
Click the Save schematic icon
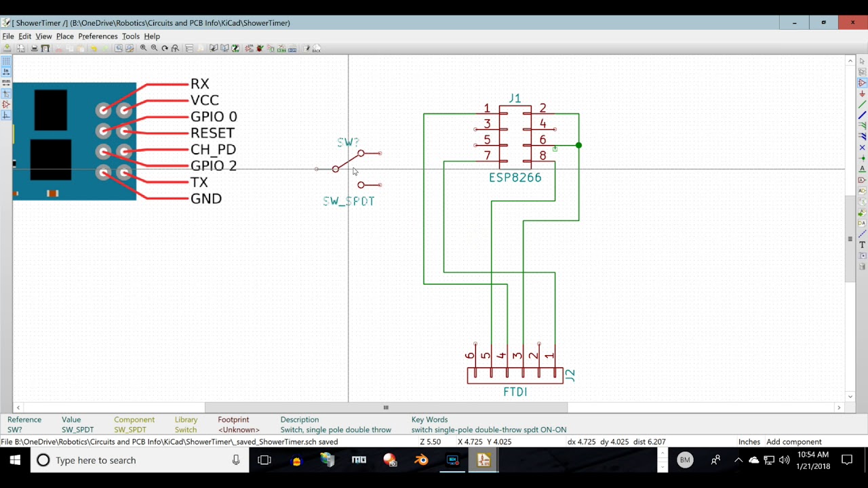pyautogui.click(x=7, y=48)
